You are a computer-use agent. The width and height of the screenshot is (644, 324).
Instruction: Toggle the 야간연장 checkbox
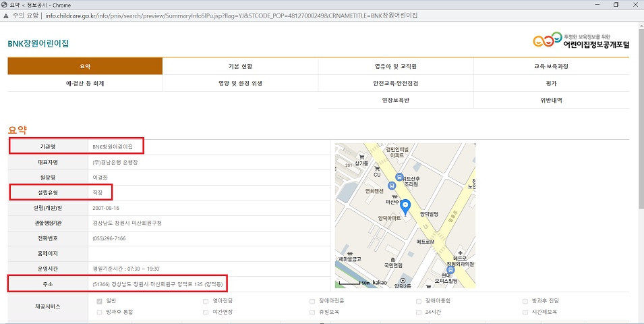tap(206, 313)
